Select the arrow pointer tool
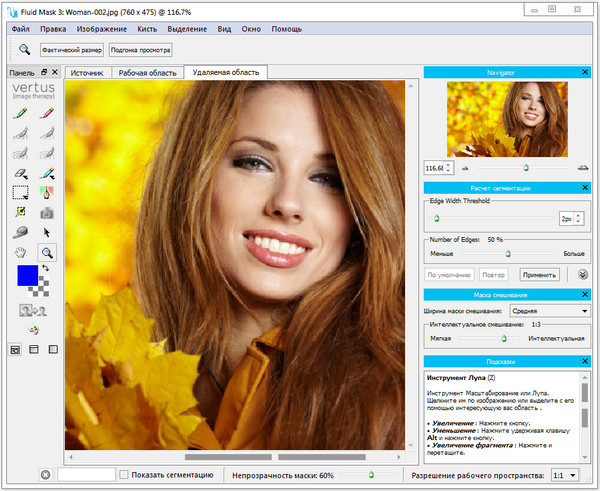The height and width of the screenshot is (491, 600). [x=46, y=232]
